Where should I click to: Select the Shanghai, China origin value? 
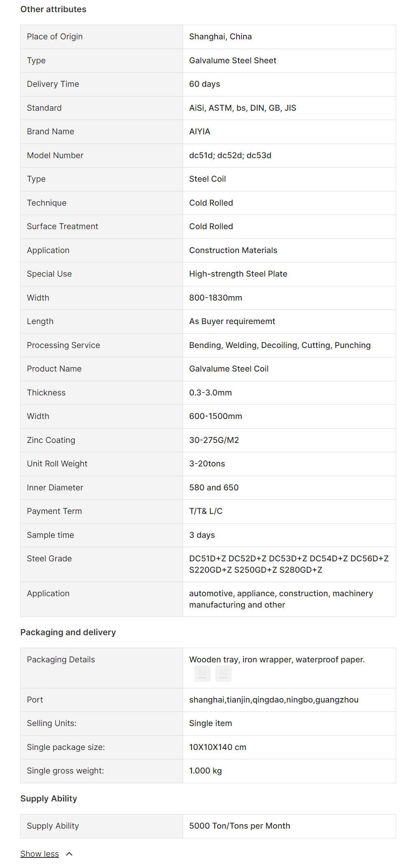coord(220,37)
